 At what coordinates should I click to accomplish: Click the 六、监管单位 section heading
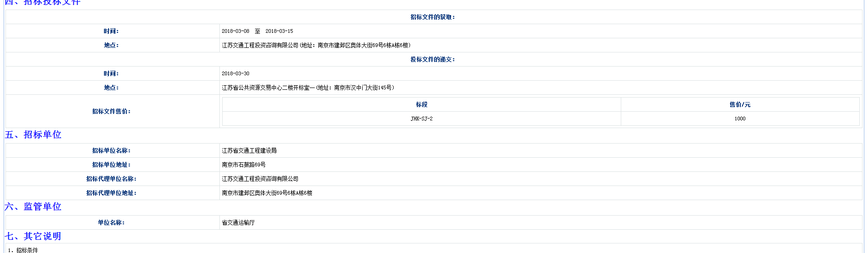coord(33,207)
